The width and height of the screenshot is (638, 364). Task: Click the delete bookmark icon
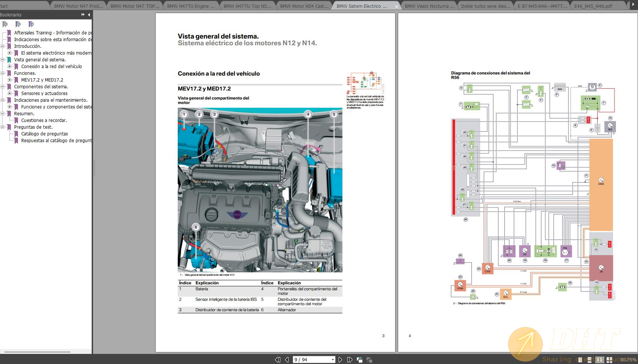point(5,24)
